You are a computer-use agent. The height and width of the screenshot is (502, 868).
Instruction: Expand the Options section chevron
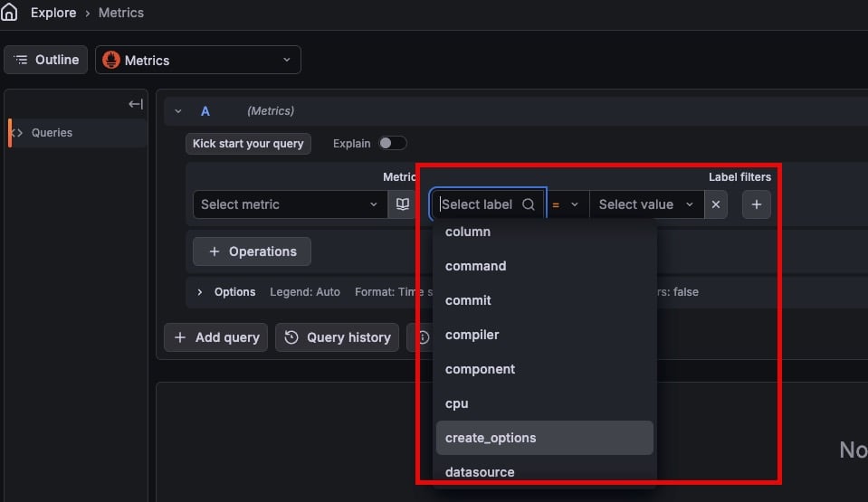200,291
